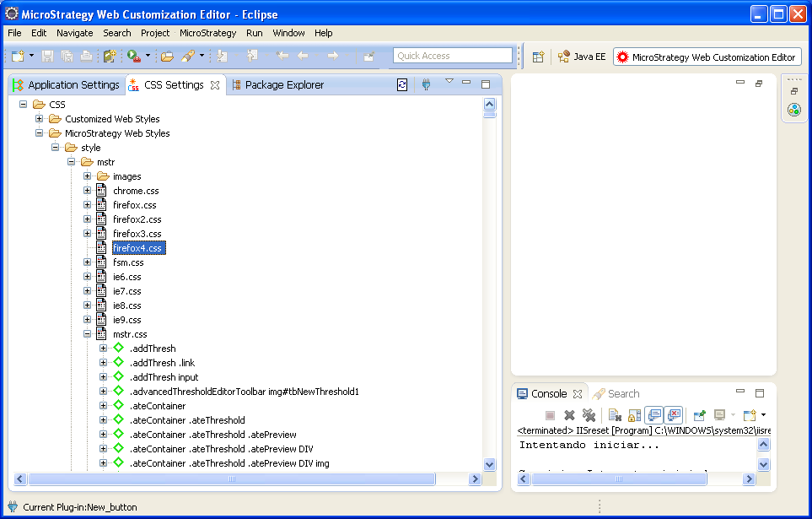Toggle show Console when standard out changes

(655, 414)
